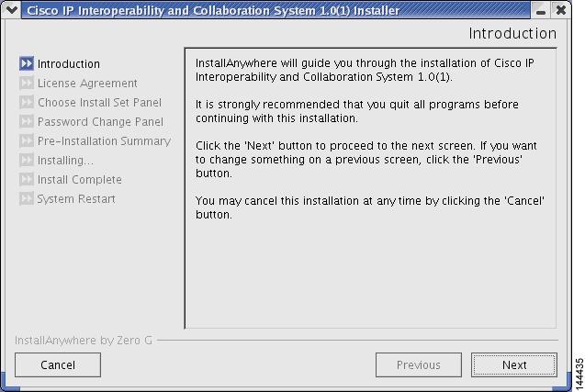This screenshot has height=392, width=585.
Task: Select the System Restart step label
Action: tap(76, 199)
